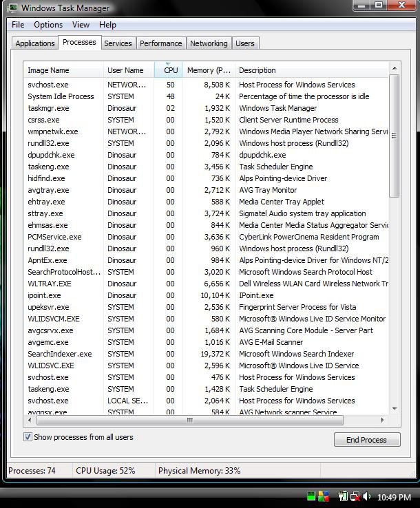Select svchost.exe run by LOCAL SE user
The width and height of the screenshot is (420, 508).
pyautogui.click(x=206, y=401)
